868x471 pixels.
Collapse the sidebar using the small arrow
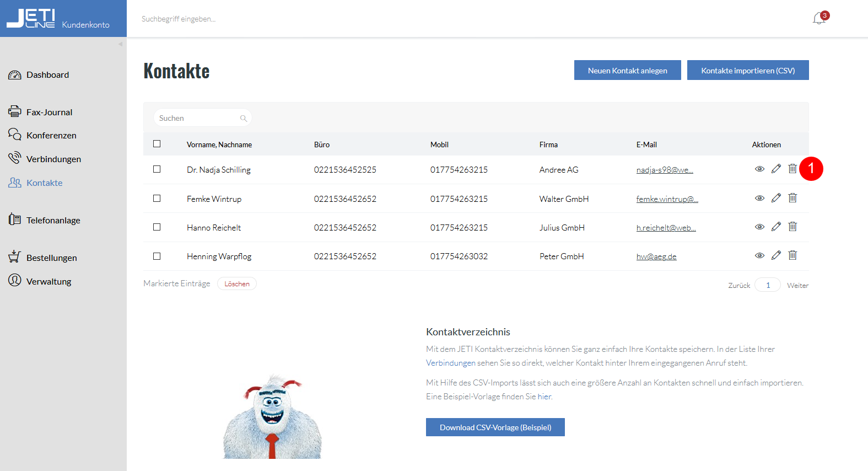(x=120, y=44)
